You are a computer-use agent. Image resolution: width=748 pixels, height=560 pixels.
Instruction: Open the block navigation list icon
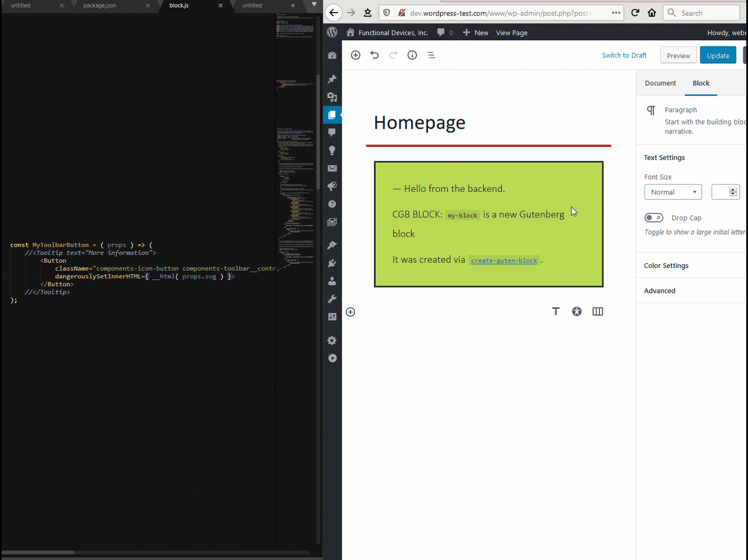pyautogui.click(x=431, y=55)
